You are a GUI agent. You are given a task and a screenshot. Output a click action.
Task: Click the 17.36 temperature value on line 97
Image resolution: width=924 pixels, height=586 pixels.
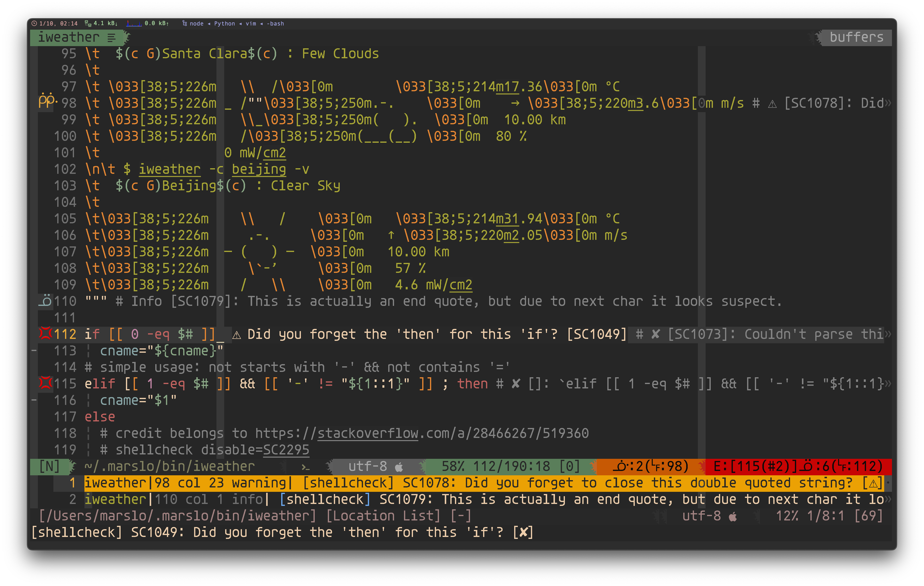(523, 87)
